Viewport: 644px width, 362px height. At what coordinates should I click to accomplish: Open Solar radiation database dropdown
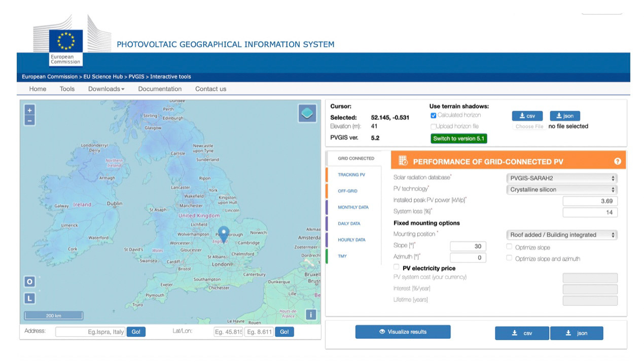coord(562,178)
